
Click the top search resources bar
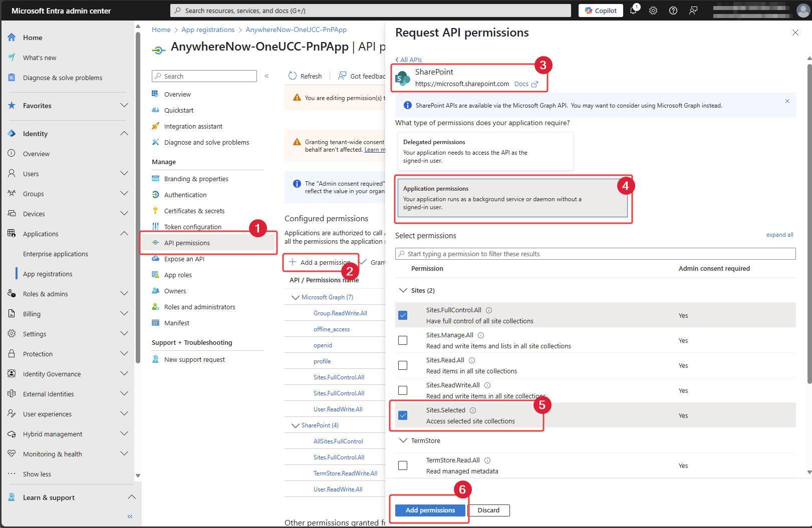pyautogui.click(x=371, y=11)
